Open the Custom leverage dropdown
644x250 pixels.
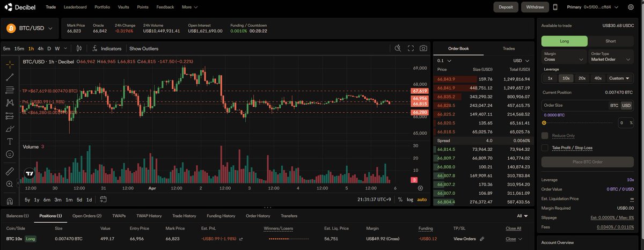tap(620, 78)
